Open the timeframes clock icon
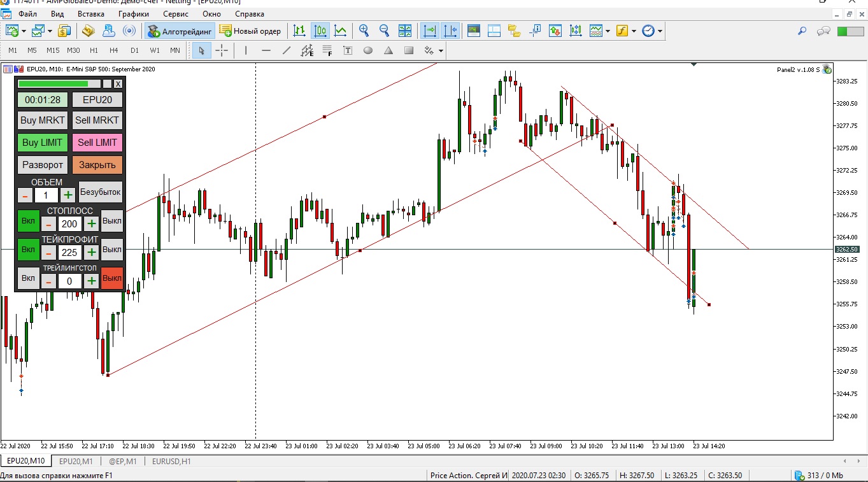This screenshot has height=482, width=868. [648, 30]
